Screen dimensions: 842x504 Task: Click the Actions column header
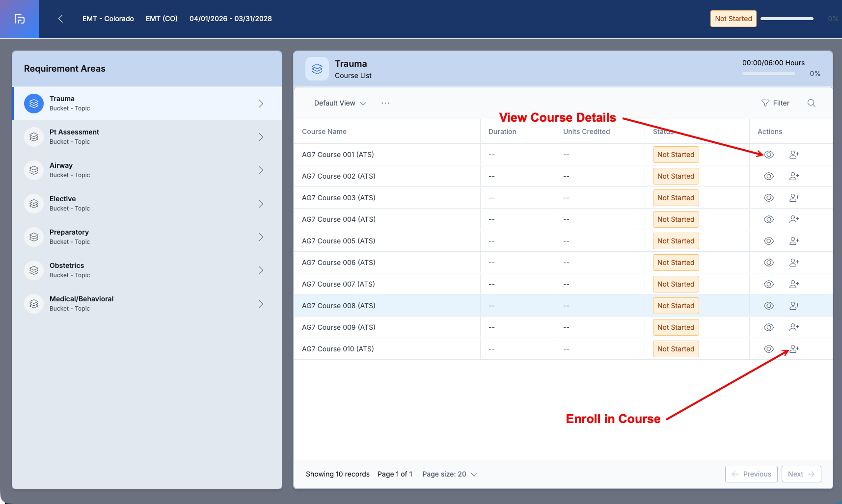point(770,132)
